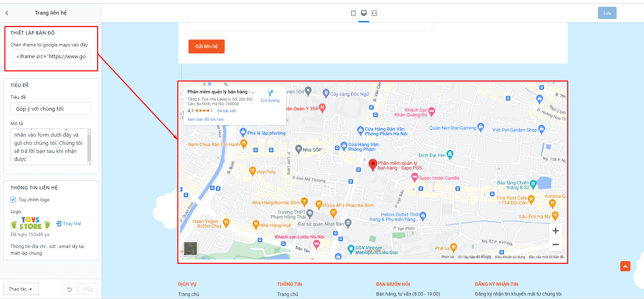This screenshot has width=644, height=299.
Task: Click the Bảo tàng Chiến thắng B-52 pin
Action: tap(533, 184)
